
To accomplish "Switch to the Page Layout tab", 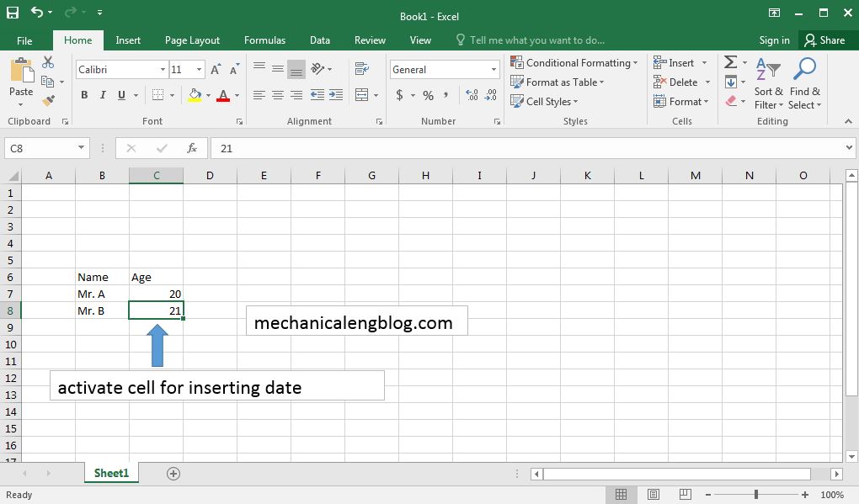I will click(192, 40).
